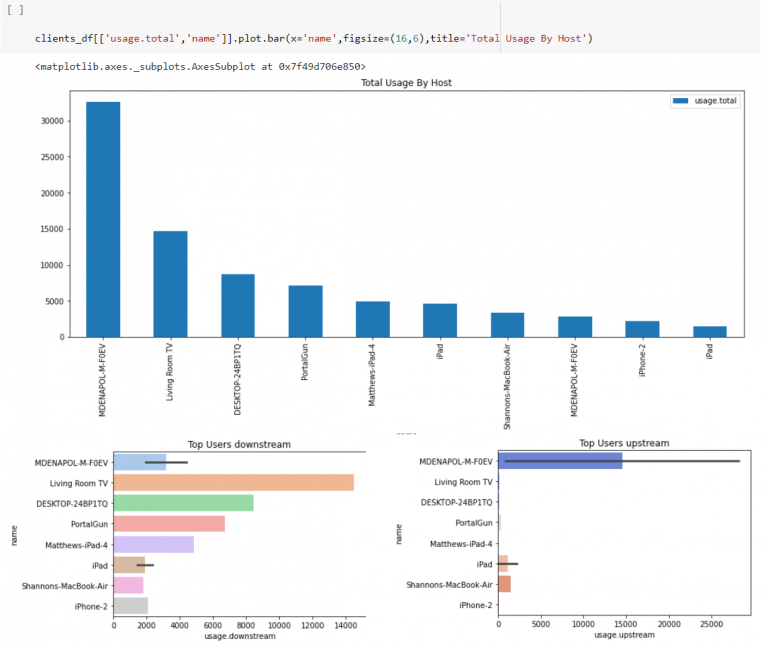Image resolution: width=768 pixels, height=649 pixels.
Task: Click the tallest bar in Total Usage chart
Action: pyautogui.click(x=103, y=220)
